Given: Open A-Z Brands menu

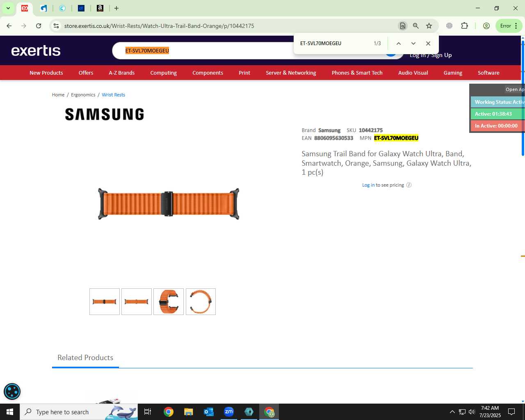Looking at the screenshot, I should point(122,73).
